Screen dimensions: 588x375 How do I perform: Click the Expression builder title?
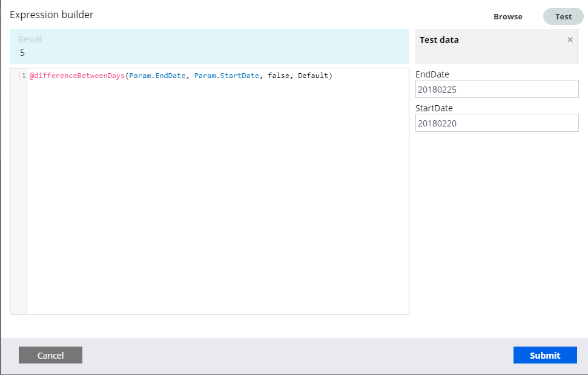pos(51,14)
